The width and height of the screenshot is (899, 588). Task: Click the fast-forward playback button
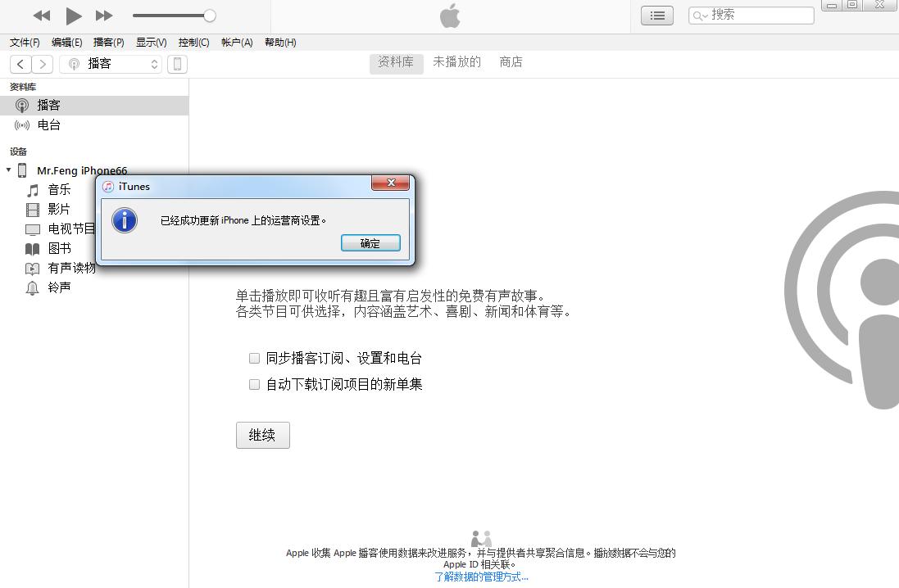coord(104,16)
